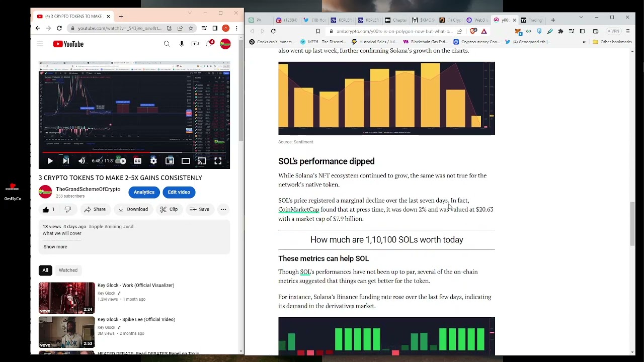Select the Watched filter chip

(68, 270)
